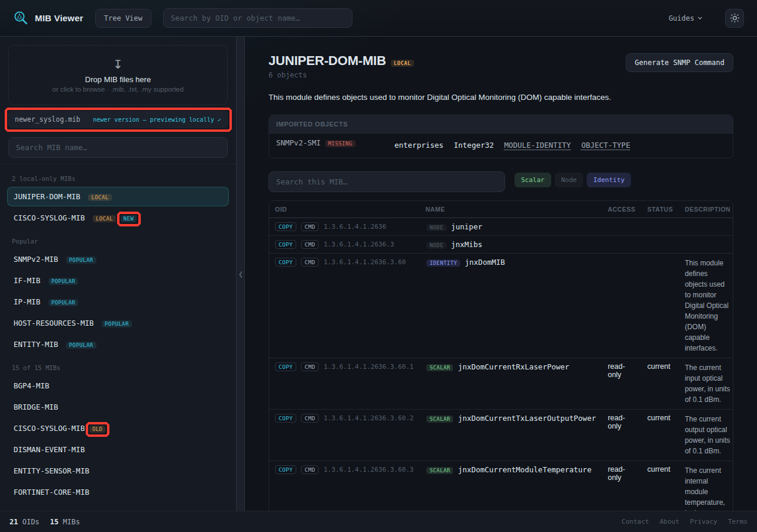Toggle light/dark theme sun icon

click(735, 18)
